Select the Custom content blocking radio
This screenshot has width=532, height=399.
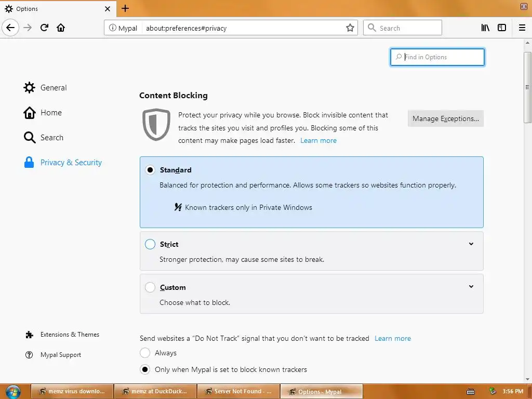coord(150,287)
